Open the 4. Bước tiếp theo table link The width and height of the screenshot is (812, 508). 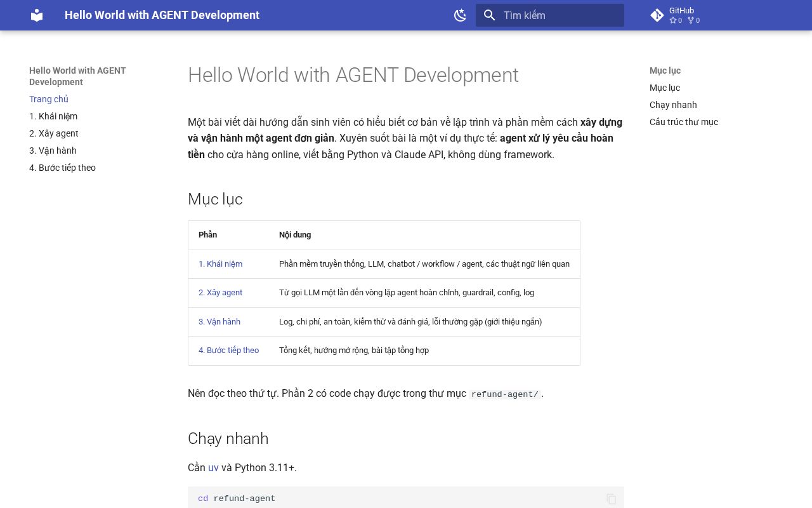pyautogui.click(x=228, y=351)
